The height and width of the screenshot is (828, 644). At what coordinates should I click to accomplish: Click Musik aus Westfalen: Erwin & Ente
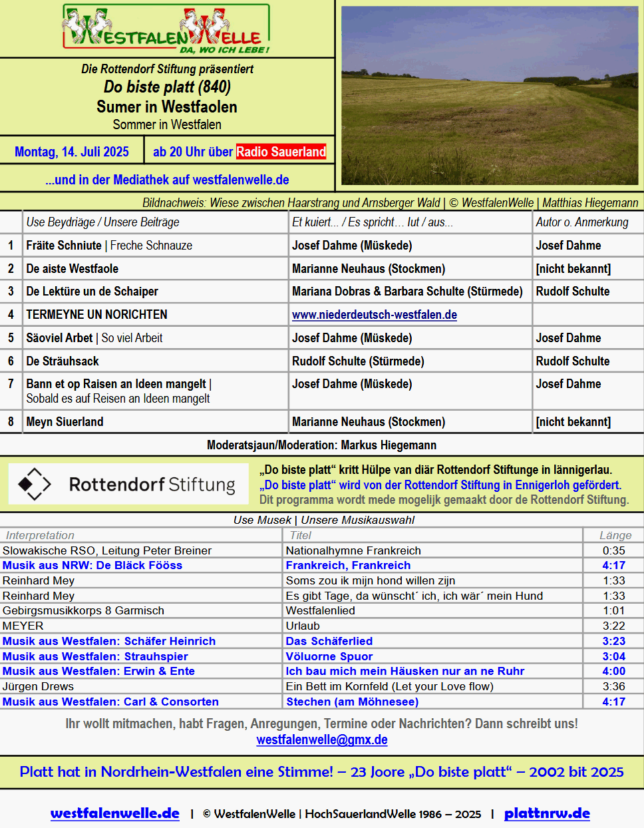coord(98,671)
